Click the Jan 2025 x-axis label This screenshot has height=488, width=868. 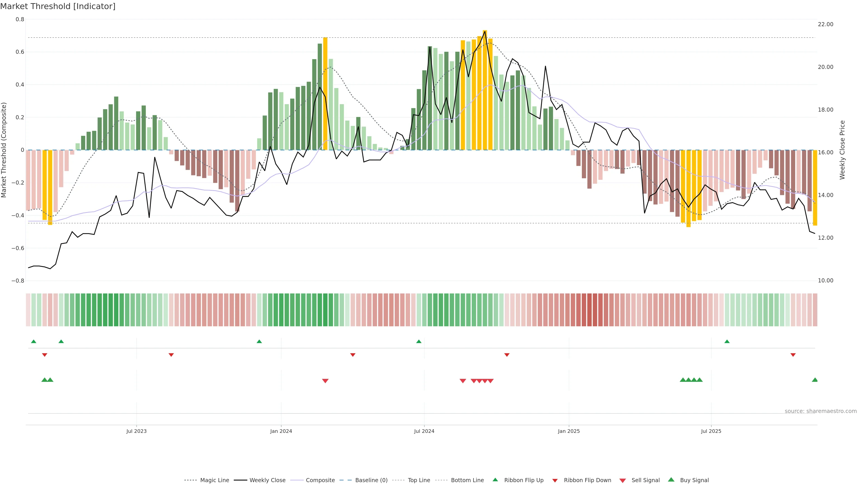[569, 431]
